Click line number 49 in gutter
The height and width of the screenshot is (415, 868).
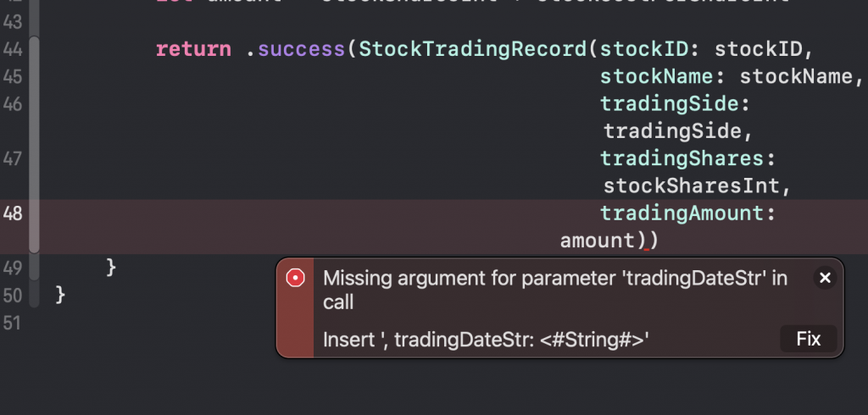pos(13,268)
